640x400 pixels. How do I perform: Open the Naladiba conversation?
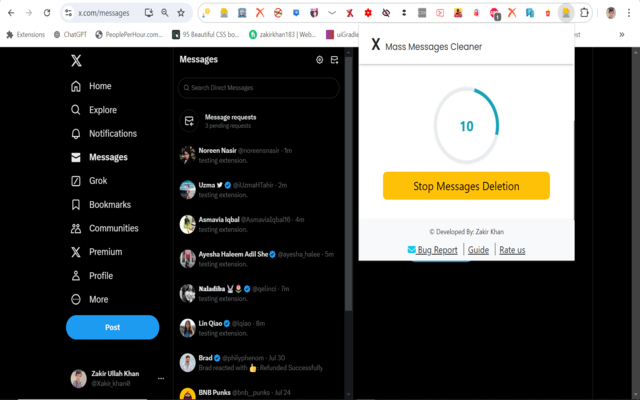(x=259, y=293)
